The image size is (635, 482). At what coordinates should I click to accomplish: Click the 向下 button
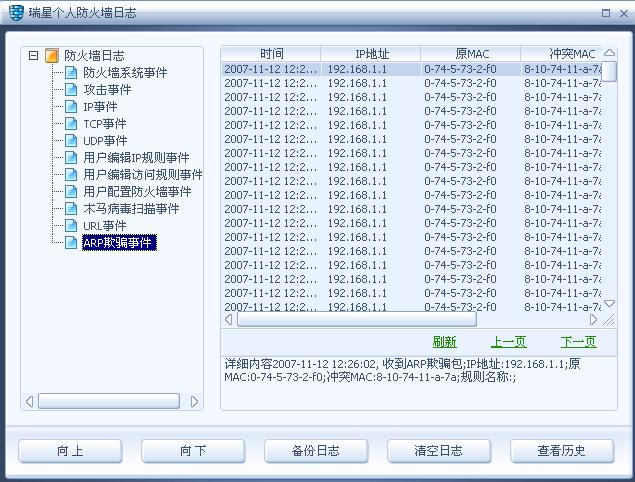point(193,451)
